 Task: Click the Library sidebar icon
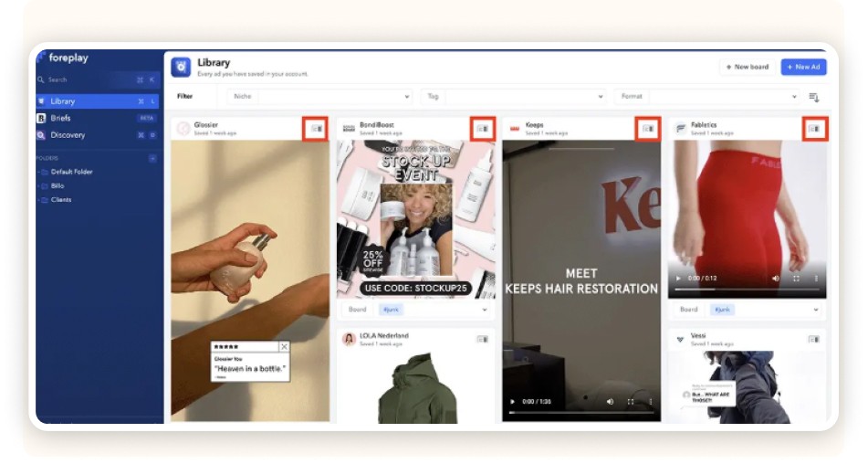point(41,101)
